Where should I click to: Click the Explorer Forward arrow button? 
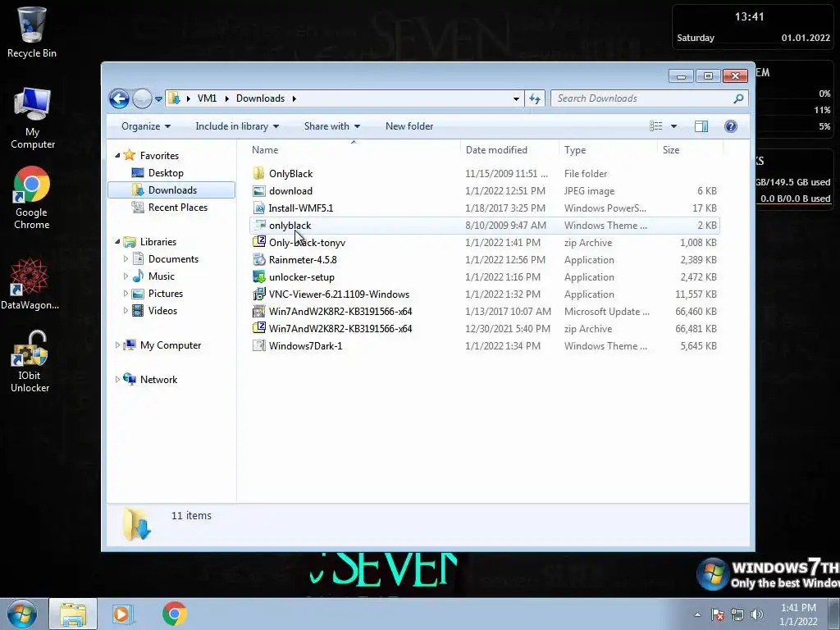[142, 98]
